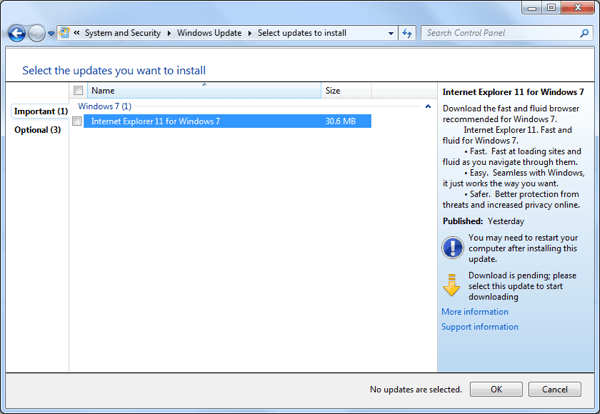Sort by the Name column header
This screenshot has width=600, height=414.
click(204, 91)
